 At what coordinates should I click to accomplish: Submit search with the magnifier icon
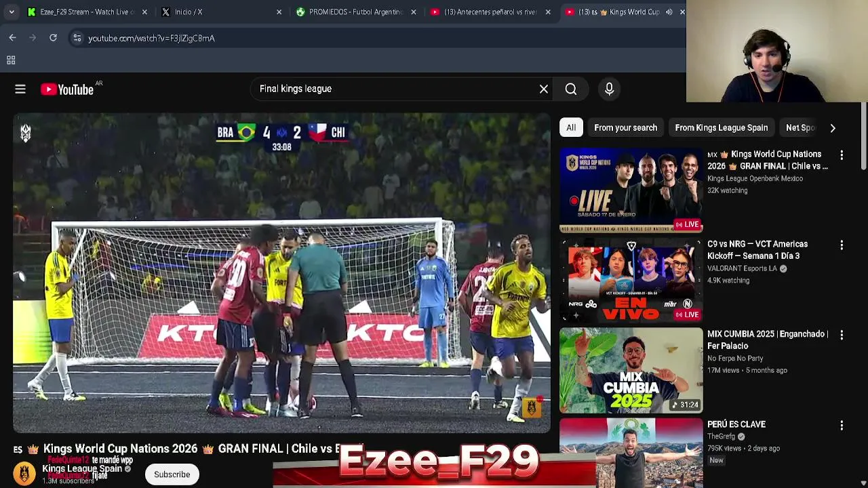click(x=571, y=89)
